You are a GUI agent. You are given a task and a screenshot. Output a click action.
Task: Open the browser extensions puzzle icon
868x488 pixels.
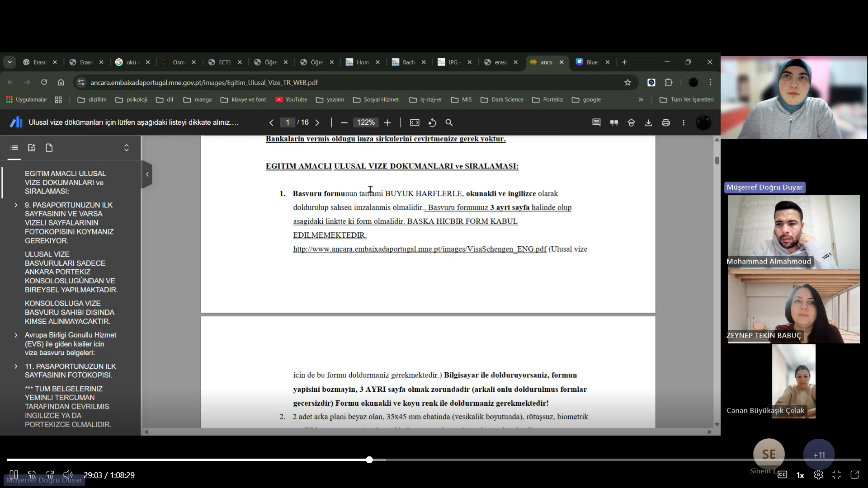pos(669,82)
